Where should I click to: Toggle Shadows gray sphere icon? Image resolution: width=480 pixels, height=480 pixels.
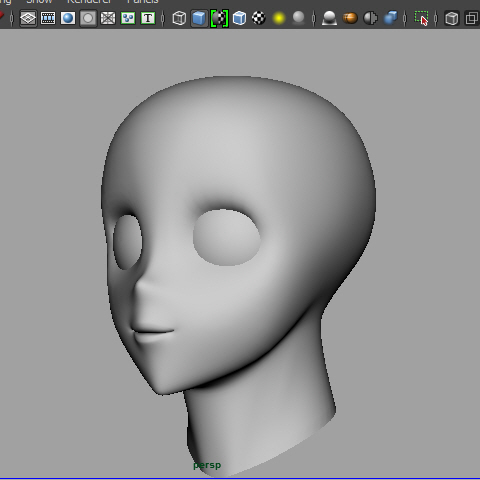(x=299, y=18)
